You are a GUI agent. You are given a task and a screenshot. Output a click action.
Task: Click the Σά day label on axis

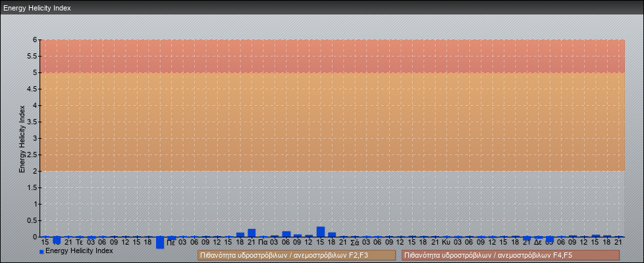[x=356, y=243]
